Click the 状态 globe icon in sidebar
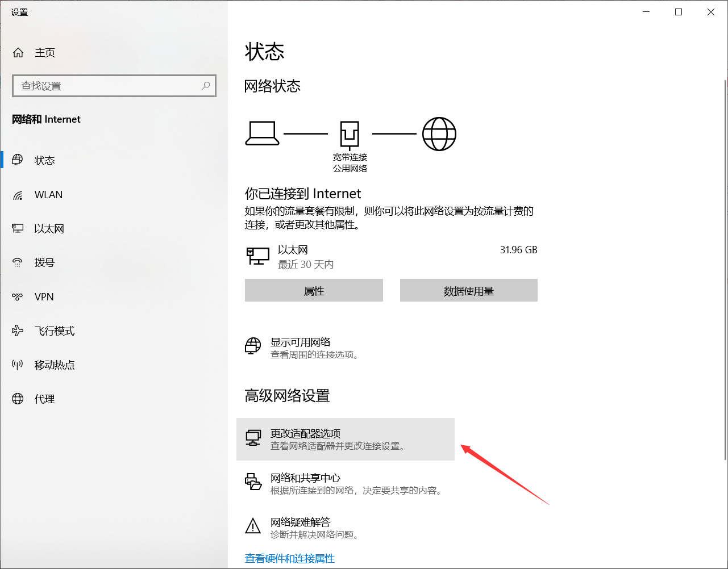This screenshot has height=569, width=728. pos(18,160)
